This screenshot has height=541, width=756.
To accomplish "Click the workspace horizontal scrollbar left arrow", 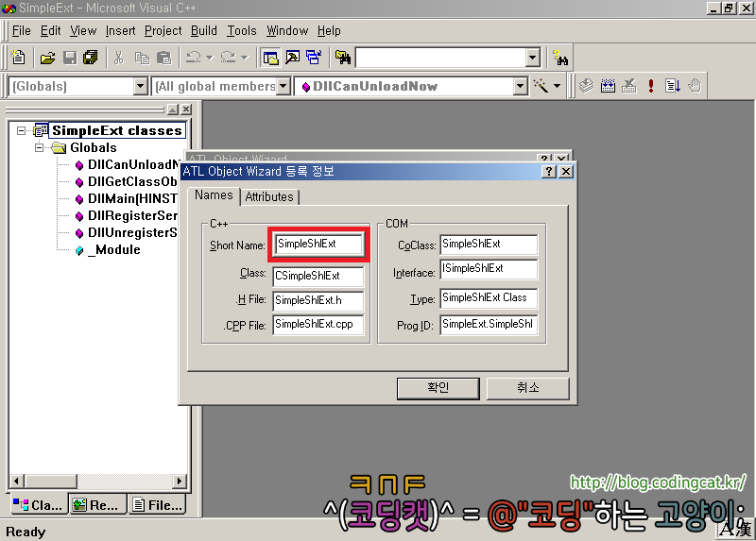I will click(x=16, y=481).
